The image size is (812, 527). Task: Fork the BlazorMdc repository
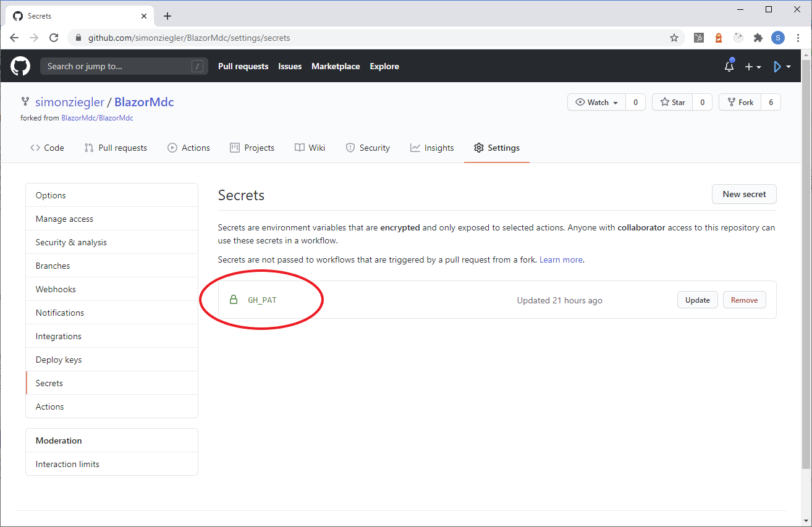coord(740,103)
